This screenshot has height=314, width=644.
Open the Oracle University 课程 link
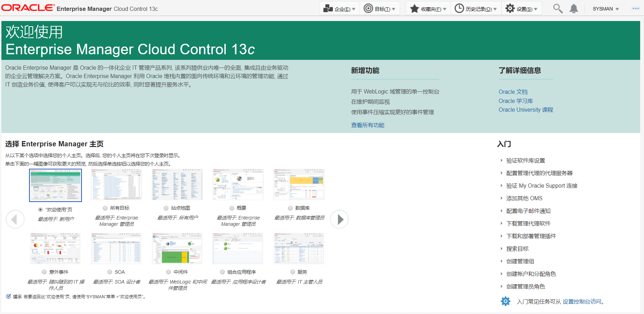(x=526, y=110)
